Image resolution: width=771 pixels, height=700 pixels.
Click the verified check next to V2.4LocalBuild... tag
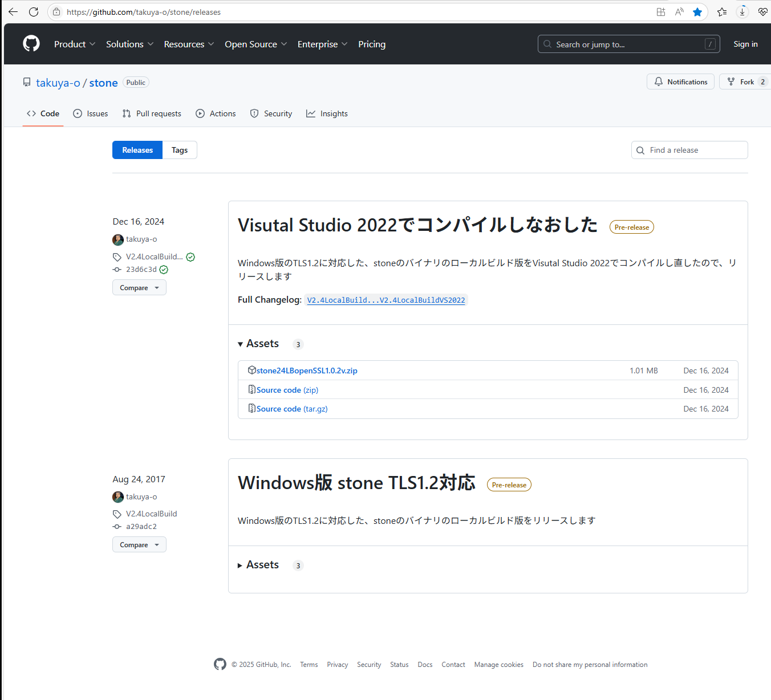pos(190,257)
